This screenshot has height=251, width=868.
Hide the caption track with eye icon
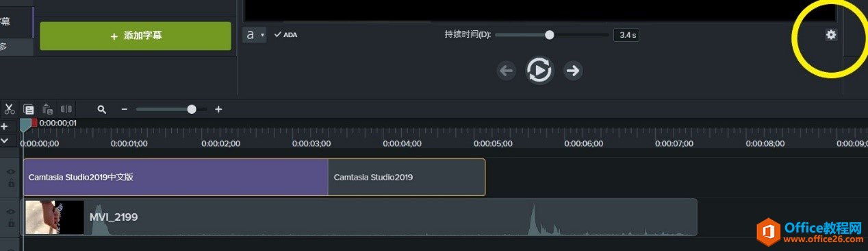tap(10, 172)
